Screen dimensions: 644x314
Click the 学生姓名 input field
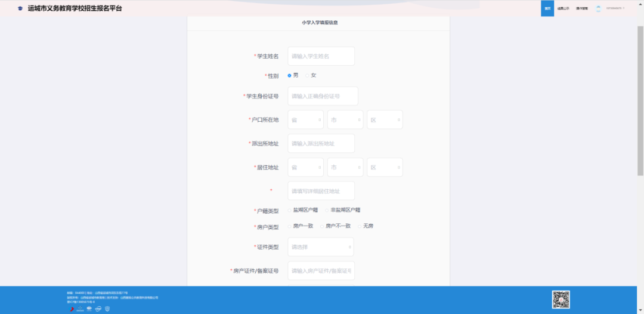(x=321, y=56)
